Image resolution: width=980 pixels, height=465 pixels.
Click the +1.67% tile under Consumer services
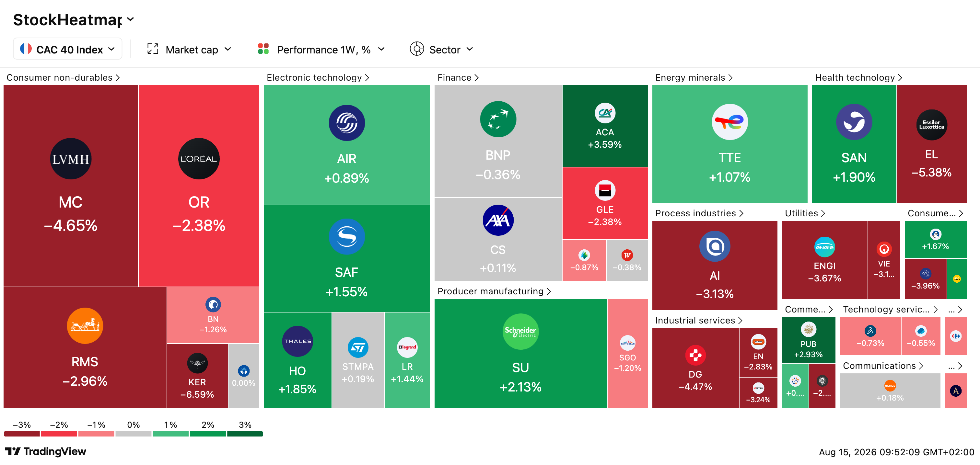click(936, 240)
